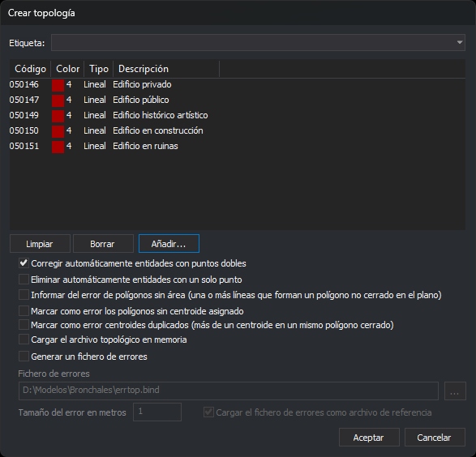Click the Tamaño del error en metros field
Screen dimensions: 476x457
tap(157, 412)
